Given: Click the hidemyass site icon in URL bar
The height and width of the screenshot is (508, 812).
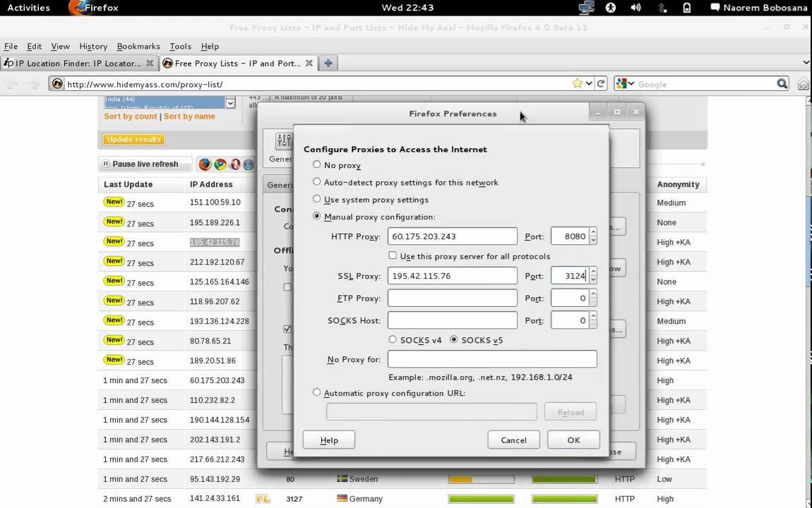Looking at the screenshot, I should click(57, 84).
